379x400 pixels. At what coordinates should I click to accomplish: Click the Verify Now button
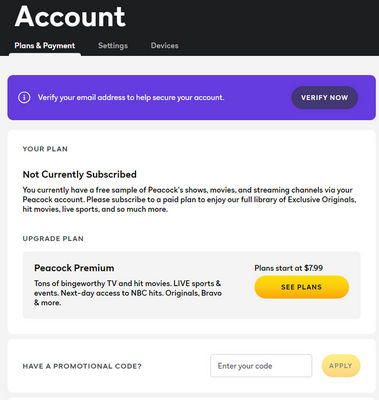pyautogui.click(x=325, y=98)
